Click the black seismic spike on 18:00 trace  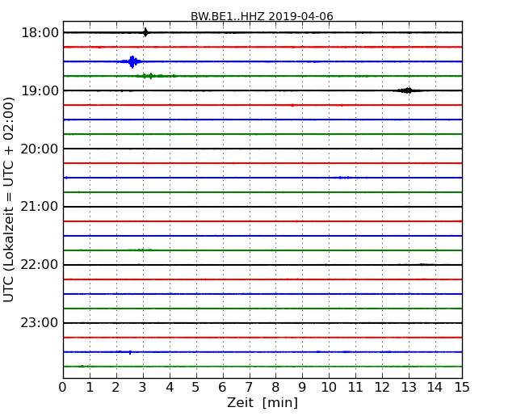tap(145, 32)
